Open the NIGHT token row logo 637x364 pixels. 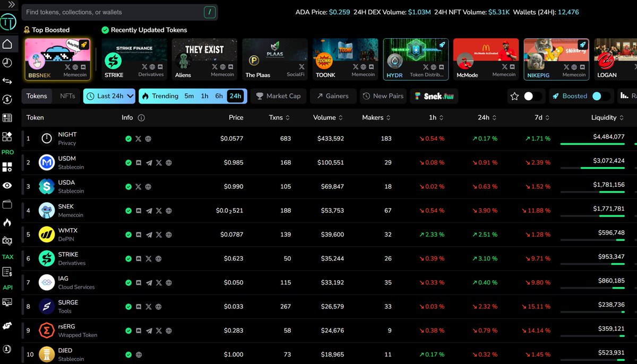click(x=47, y=138)
